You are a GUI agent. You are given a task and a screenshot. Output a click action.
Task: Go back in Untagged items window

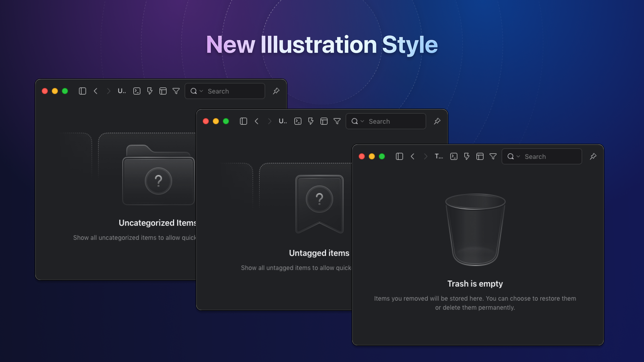click(x=257, y=121)
